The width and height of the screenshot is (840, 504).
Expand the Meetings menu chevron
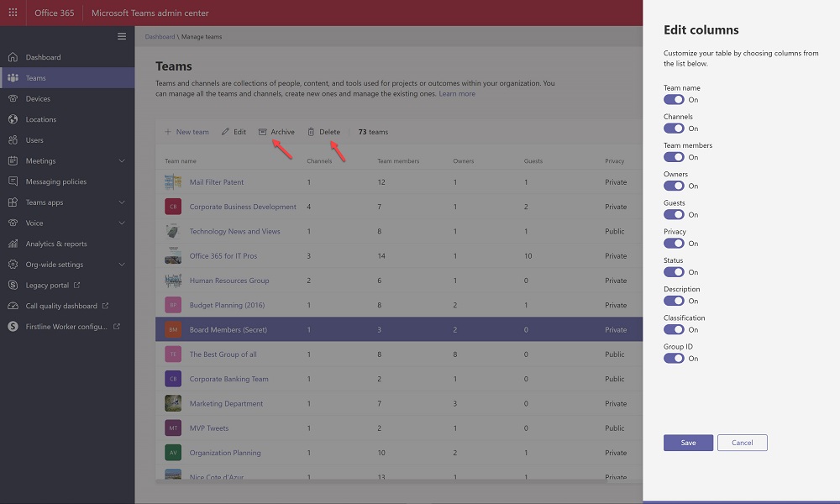122,160
